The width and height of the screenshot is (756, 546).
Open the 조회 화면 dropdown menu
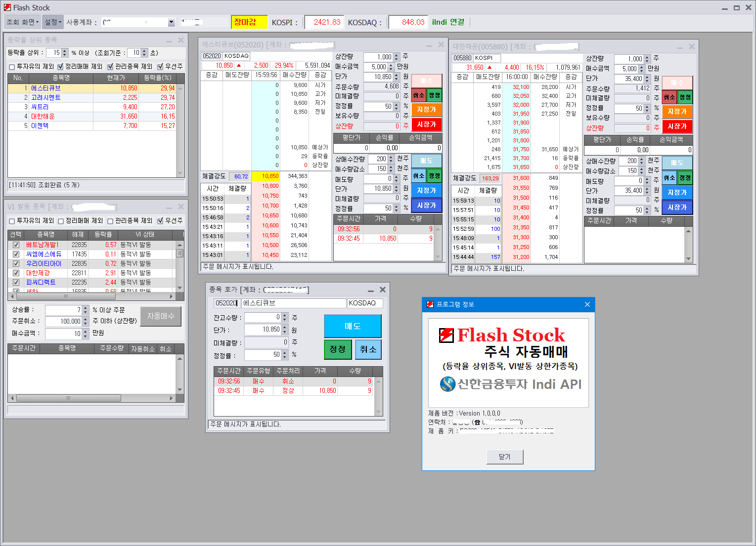pyautogui.click(x=22, y=22)
